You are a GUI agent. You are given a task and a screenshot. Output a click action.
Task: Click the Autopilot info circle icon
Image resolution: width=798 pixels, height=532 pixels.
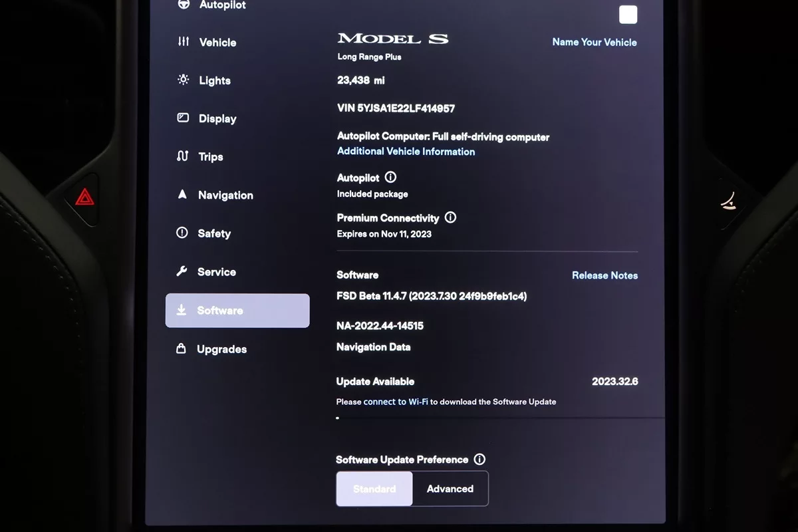pos(390,178)
